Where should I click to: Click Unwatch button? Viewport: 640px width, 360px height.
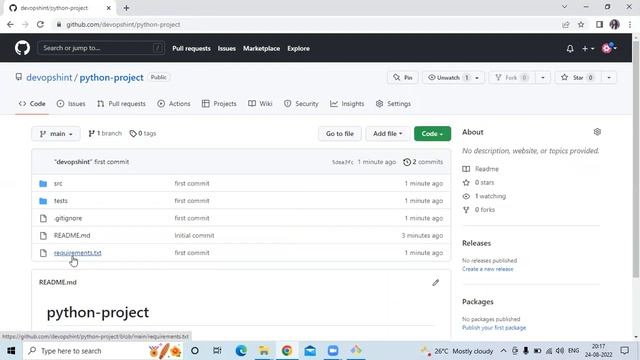pyautogui.click(x=453, y=78)
